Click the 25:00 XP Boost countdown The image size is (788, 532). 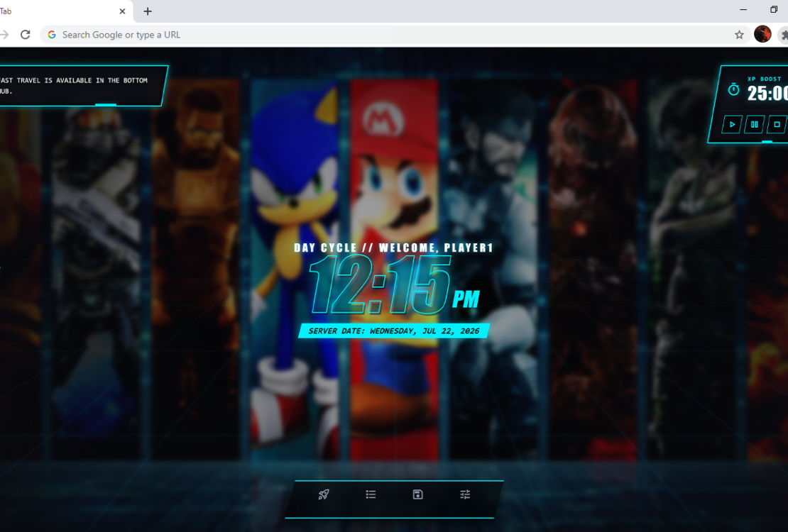click(767, 93)
